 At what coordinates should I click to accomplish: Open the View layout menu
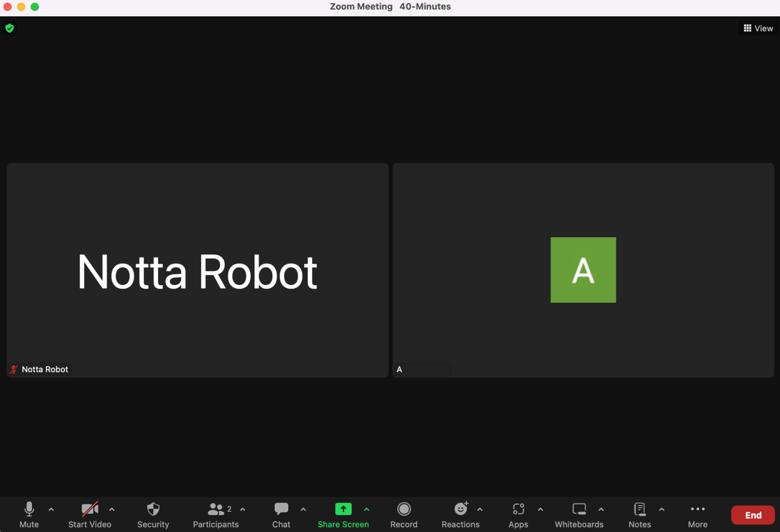click(x=758, y=28)
